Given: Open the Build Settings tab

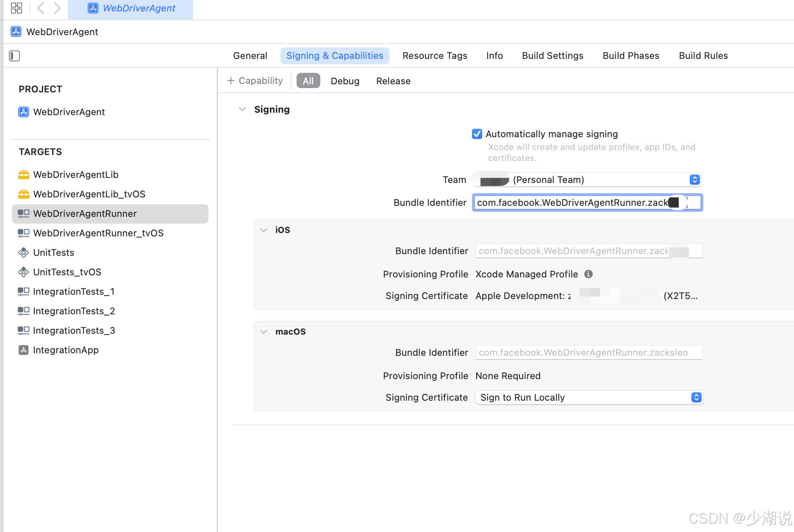Looking at the screenshot, I should click(x=552, y=56).
